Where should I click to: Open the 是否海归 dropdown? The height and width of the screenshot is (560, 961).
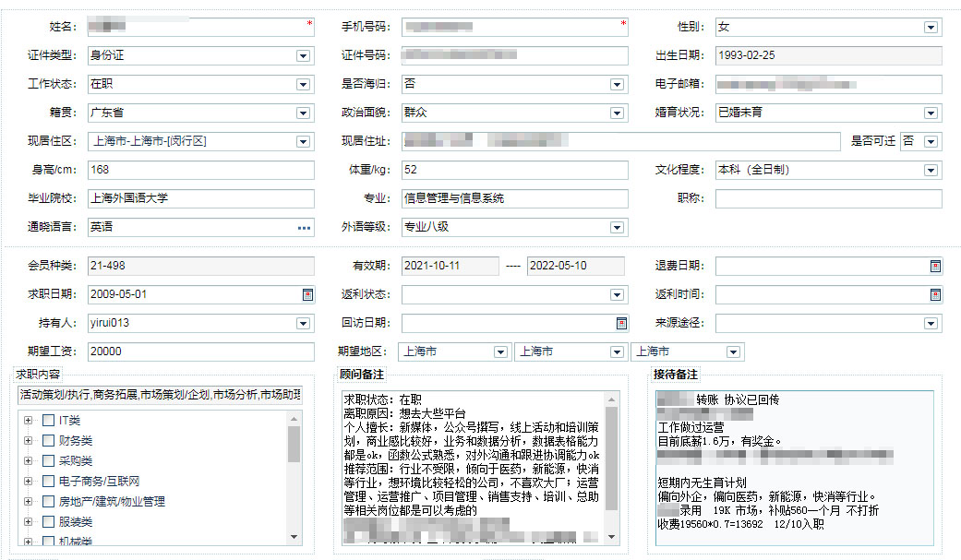click(x=618, y=85)
